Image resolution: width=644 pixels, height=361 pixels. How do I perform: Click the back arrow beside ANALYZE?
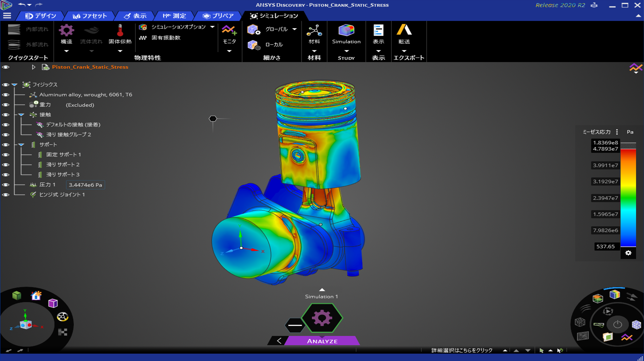pos(279,341)
